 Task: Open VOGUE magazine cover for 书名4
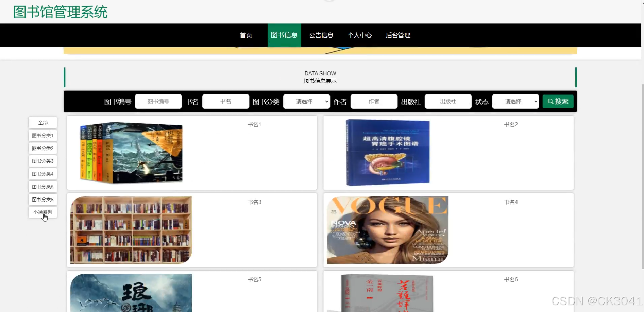[388, 230]
